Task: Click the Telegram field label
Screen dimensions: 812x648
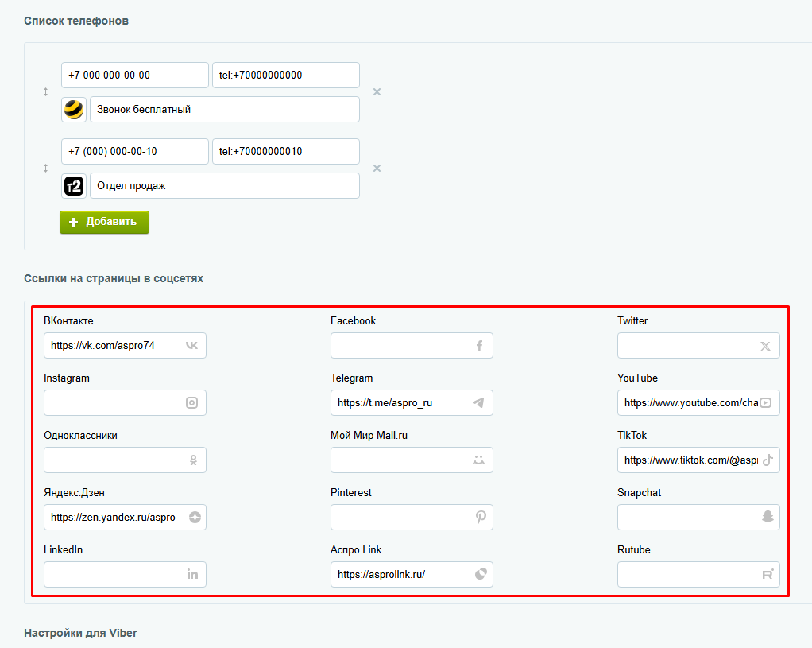Action: (x=352, y=378)
